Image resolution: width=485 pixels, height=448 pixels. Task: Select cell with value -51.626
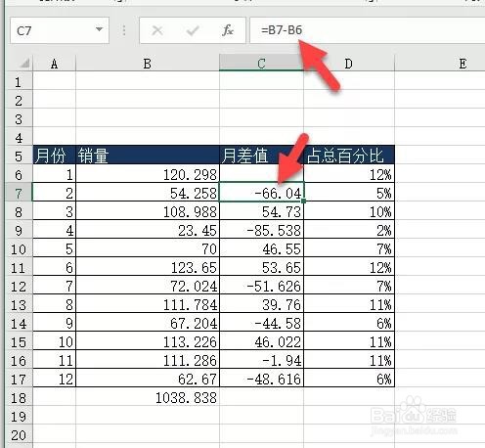(x=261, y=286)
